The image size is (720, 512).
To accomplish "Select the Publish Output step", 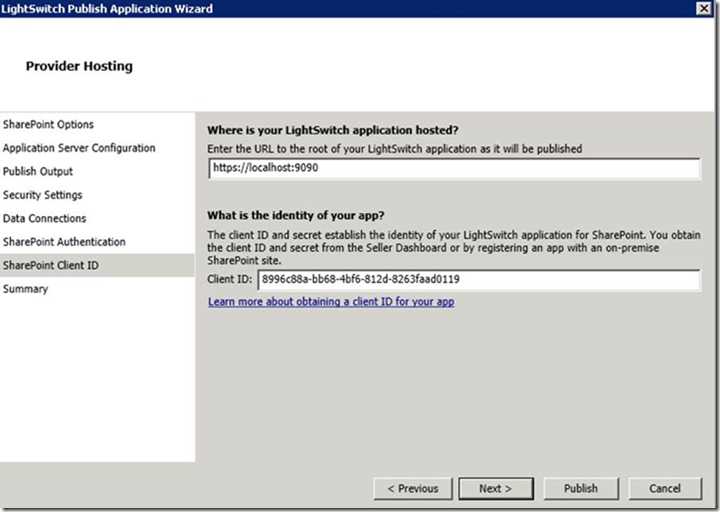I will (38, 171).
